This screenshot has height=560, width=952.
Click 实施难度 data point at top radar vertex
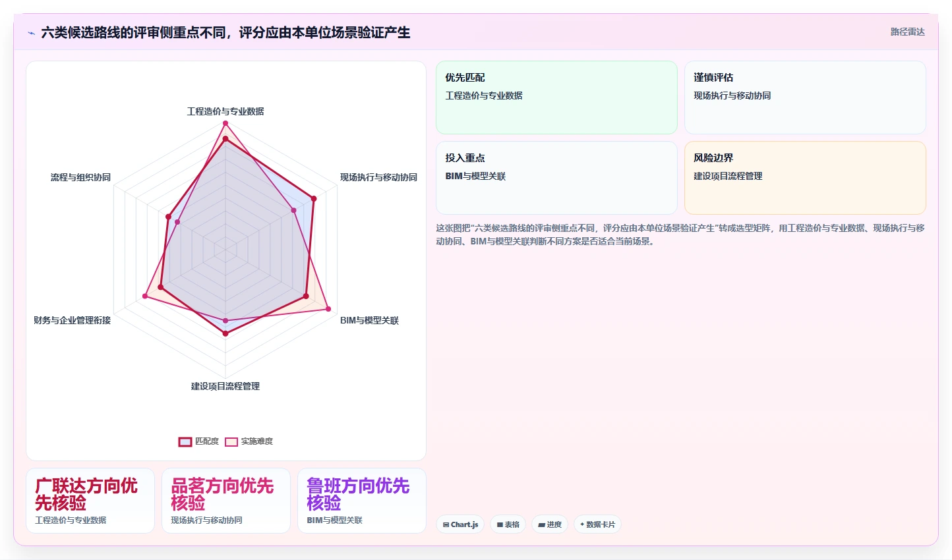[225, 123]
